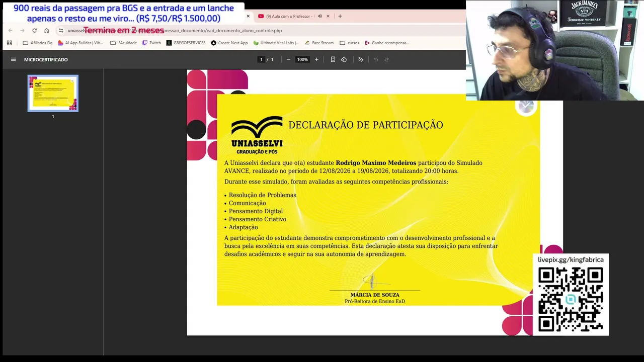Select page 1 thumbnail in sidebar
644x362 pixels.
click(x=53, y=93)
